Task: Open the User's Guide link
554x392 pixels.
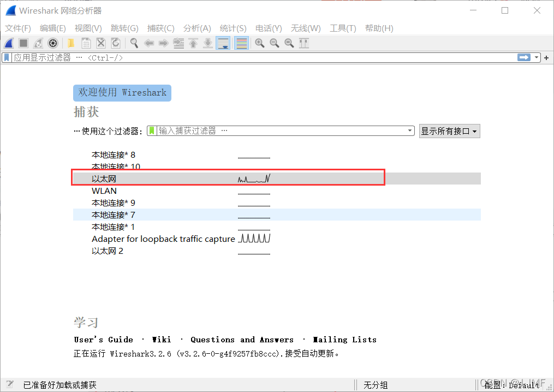Action: [x=104, y=340]
